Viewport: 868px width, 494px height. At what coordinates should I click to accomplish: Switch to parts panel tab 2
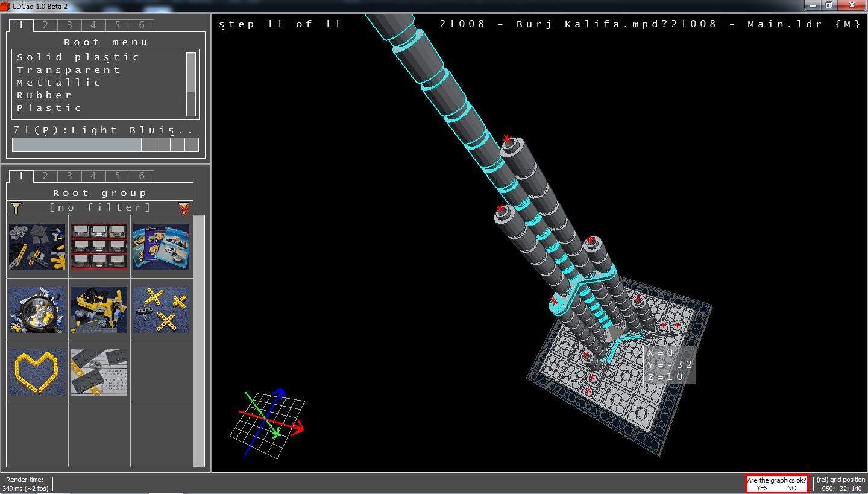(45, 176)
